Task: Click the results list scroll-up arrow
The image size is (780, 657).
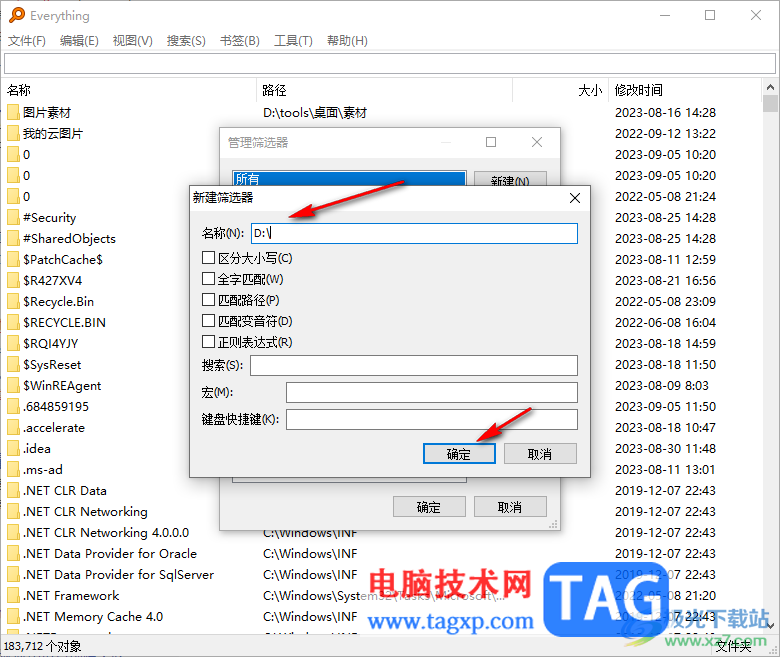Action: pyautogui.click(x=770, y=88)
